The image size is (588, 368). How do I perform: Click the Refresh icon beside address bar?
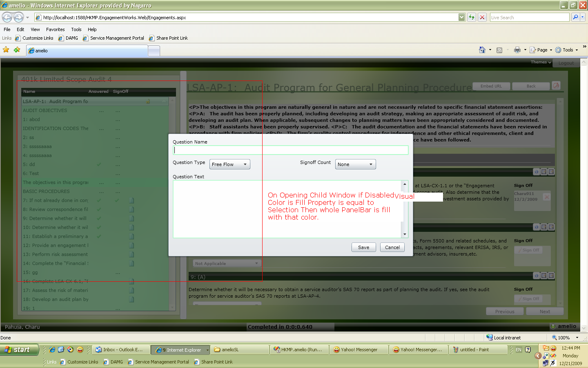(x=472, y=17)
